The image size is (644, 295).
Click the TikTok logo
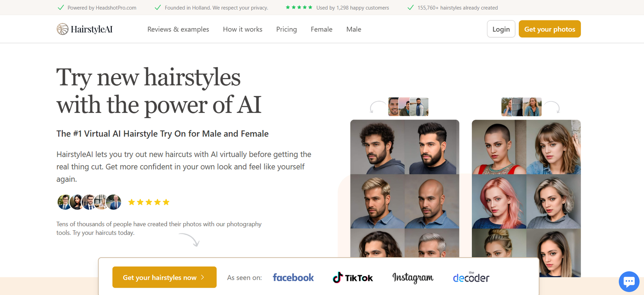353,278
